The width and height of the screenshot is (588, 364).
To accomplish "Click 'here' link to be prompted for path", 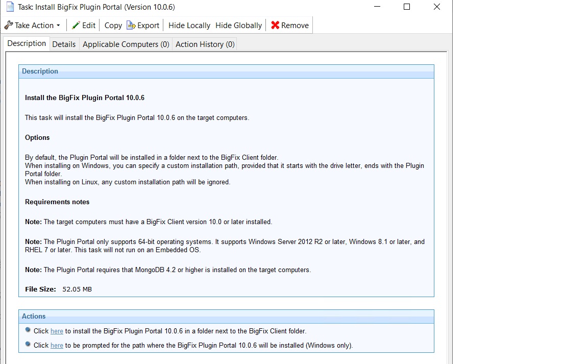I will coord(57,346).
